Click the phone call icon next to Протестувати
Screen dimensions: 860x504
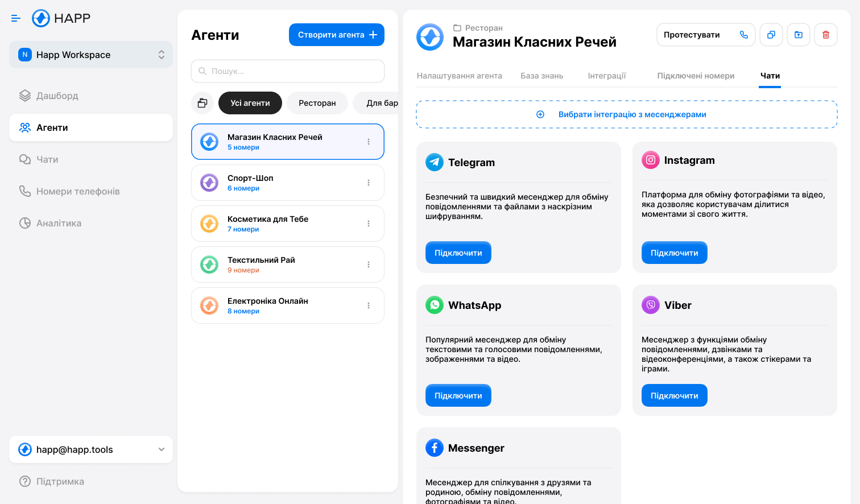pos(744,35)
